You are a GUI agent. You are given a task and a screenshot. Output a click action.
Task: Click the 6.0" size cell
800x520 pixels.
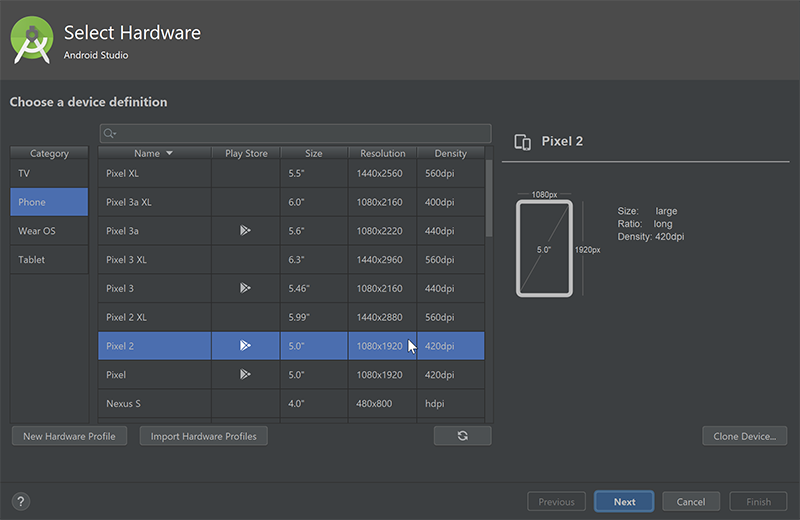314,202
